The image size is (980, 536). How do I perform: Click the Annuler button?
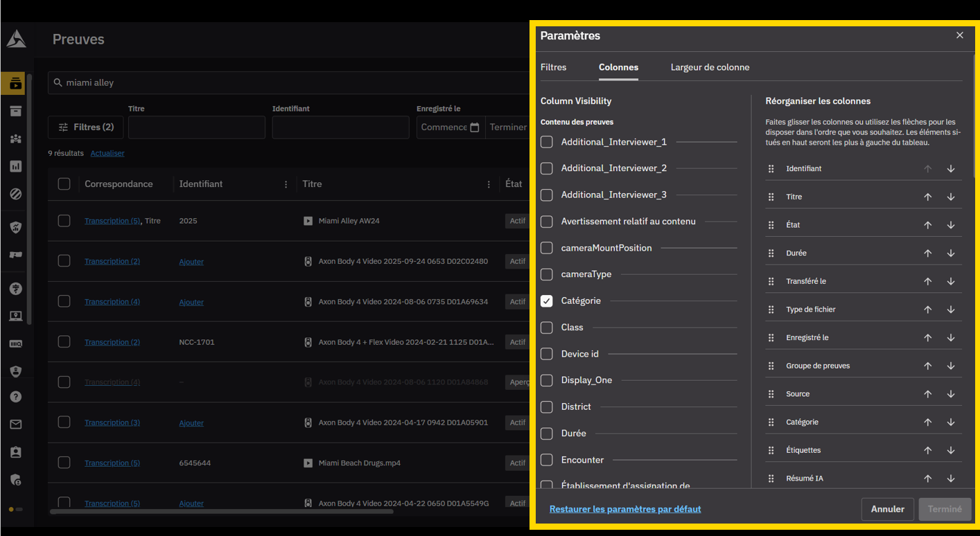click(887, 509)
